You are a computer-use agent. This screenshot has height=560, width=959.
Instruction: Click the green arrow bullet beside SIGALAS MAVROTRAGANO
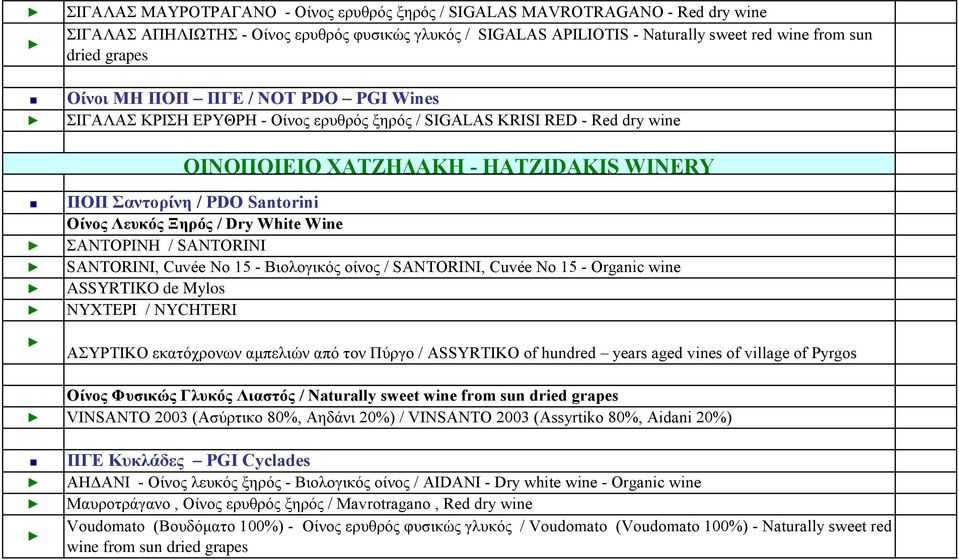click(x=34, y=12)
